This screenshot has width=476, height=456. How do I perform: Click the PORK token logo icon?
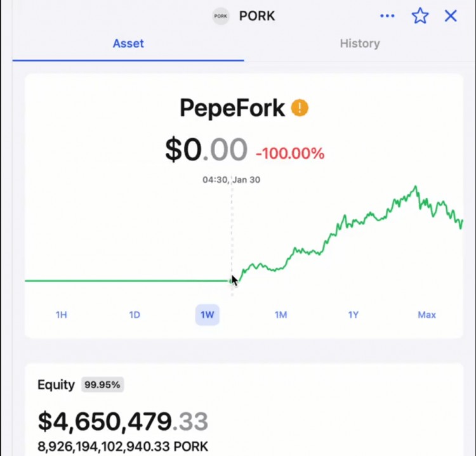point(221,16)
